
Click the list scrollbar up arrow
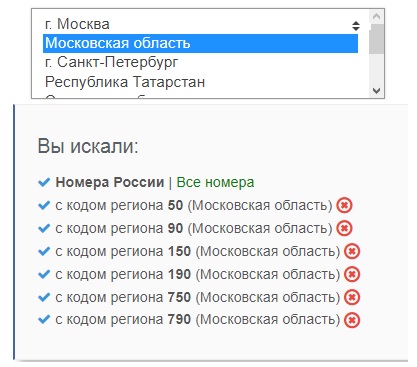click(376, 16)
